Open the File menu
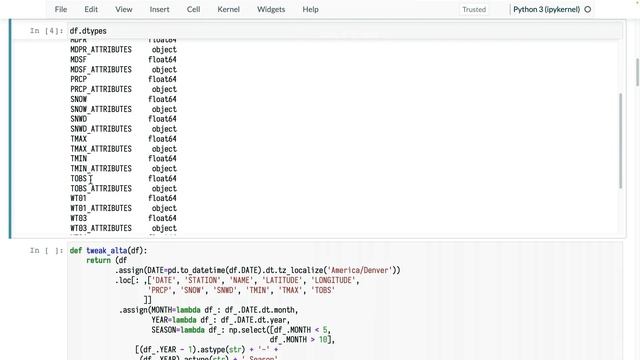640x360 pixels. coord(61,9)
